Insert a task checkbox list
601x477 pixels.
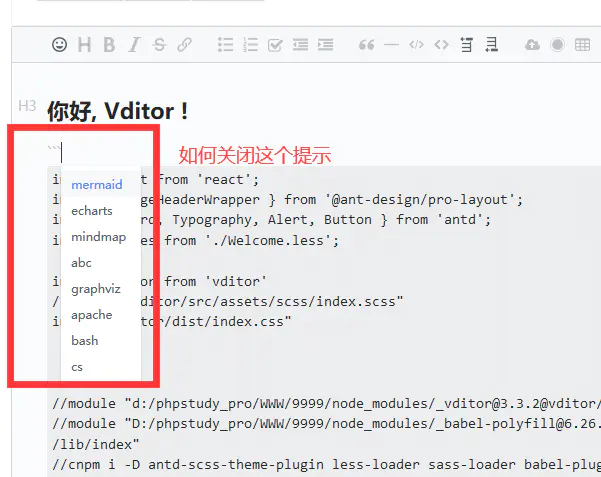coord(275,45)
